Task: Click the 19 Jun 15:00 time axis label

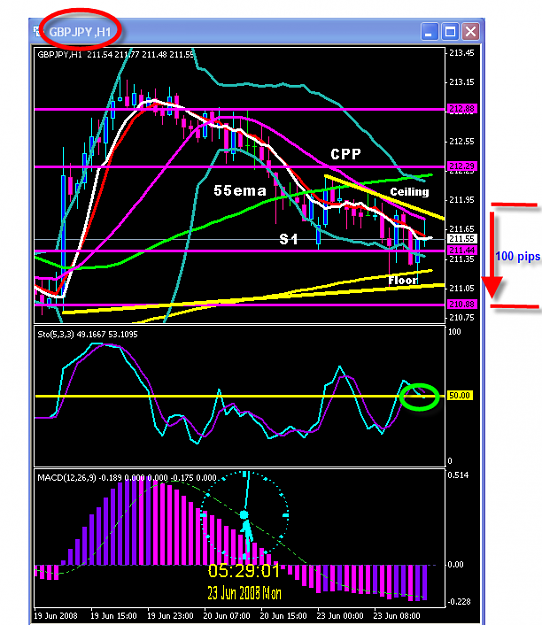Action: [114, 616]
